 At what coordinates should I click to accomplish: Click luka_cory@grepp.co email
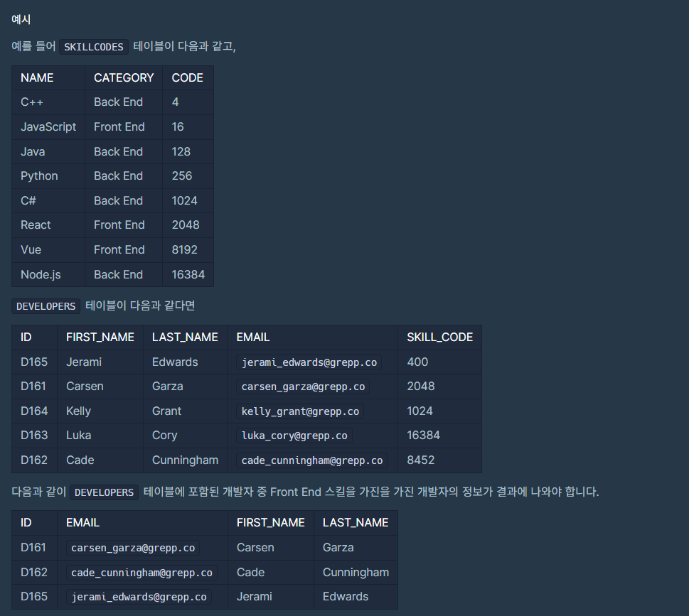(294, 436)
